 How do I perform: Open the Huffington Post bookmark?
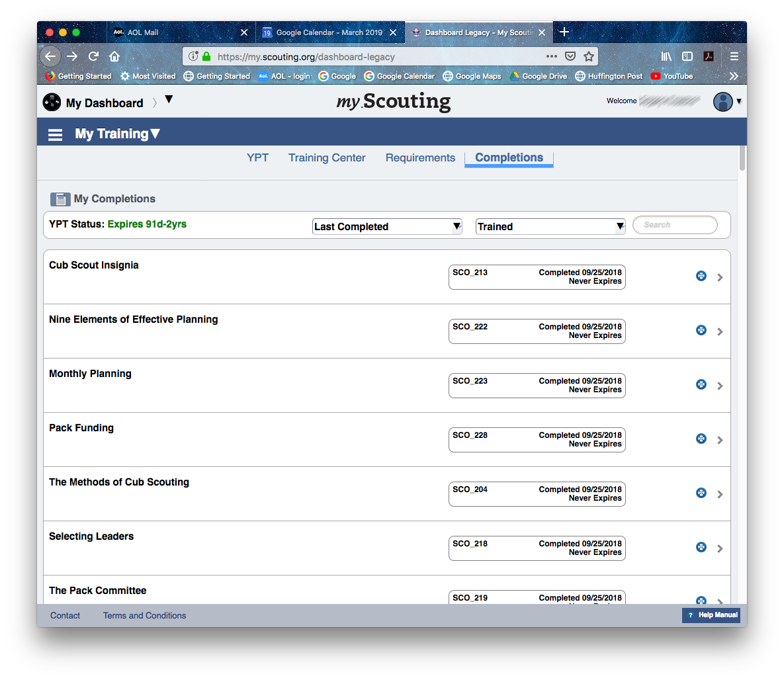point(609,76)
